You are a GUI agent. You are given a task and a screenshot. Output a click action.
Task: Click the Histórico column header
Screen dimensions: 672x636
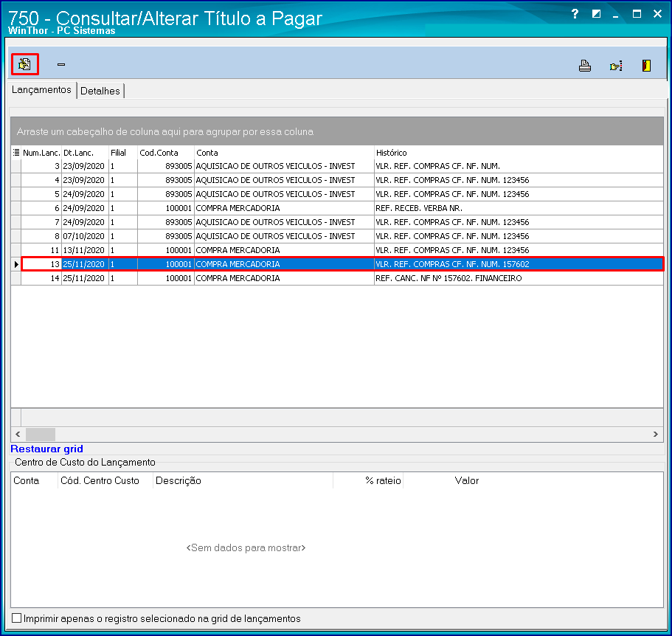pyautogui.click(x=519, y=153)
